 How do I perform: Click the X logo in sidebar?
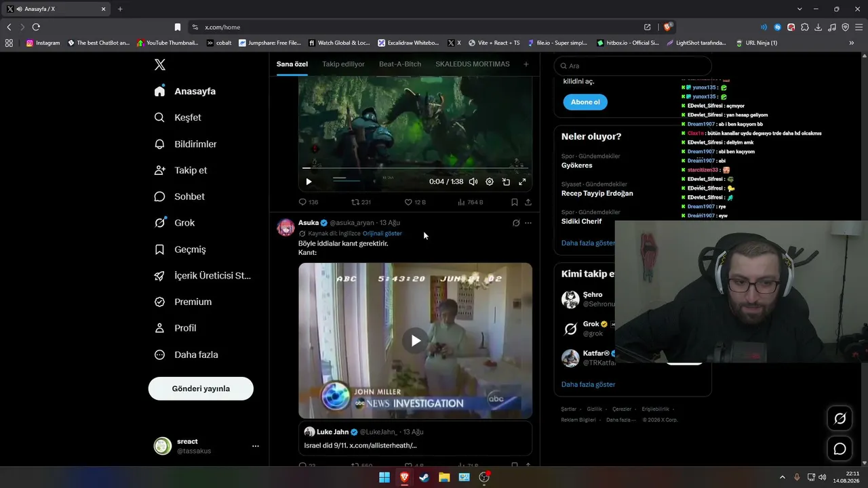click(x=160, y=64)
